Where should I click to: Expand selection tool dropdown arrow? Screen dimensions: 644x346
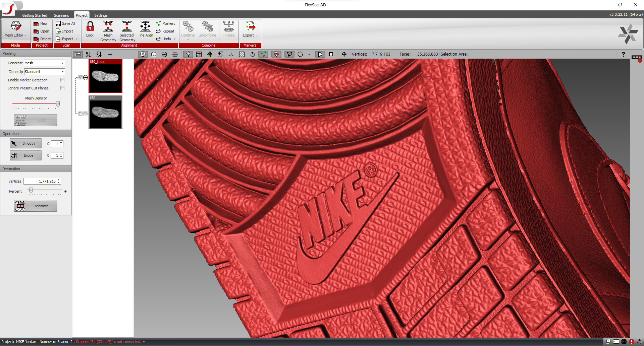(309, 54)
